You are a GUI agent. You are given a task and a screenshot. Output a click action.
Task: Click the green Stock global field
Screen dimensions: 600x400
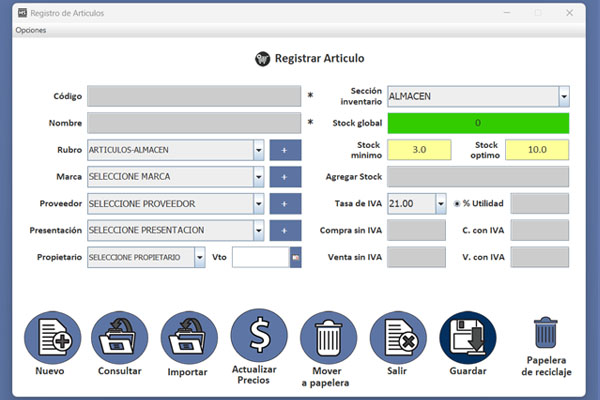point(478,123)
